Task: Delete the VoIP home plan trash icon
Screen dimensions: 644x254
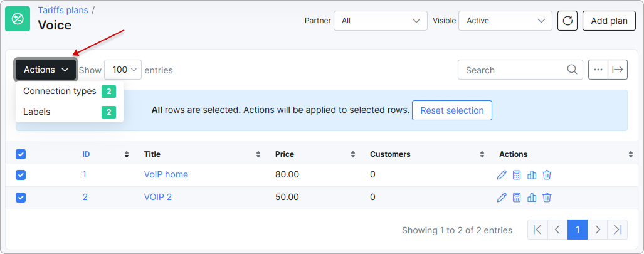Action: pos(547,175)
